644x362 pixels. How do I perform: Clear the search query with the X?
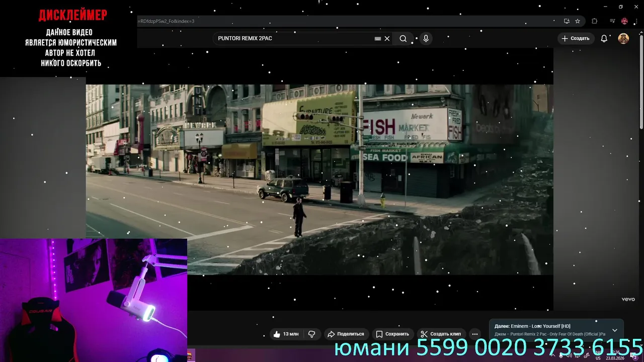tap(387, 38)
